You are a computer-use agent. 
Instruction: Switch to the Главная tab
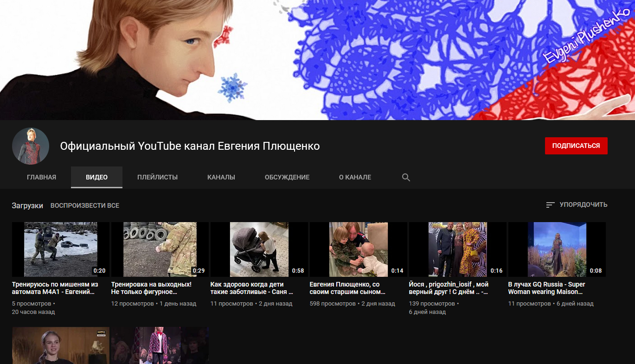(x=41, y=177)
